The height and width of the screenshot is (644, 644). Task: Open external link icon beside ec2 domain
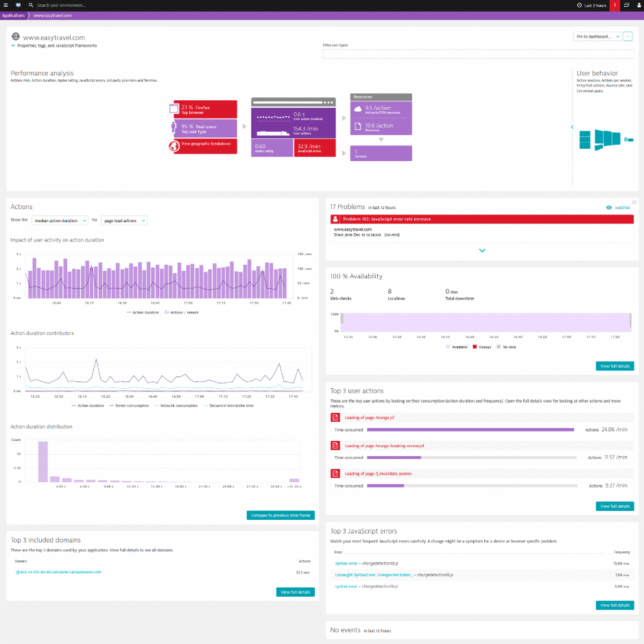click(x=17, y=572)
